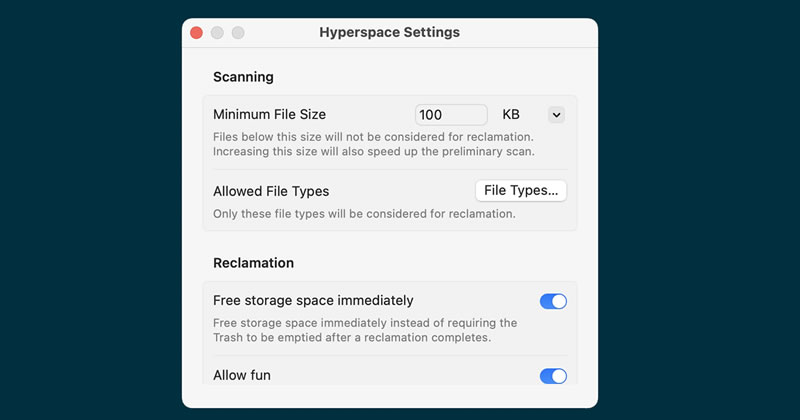Click the Free storage space immediately label
Image resolution: width=800 pixels, height=420 pixels.
pyautogui.click(x=313, y=301)
